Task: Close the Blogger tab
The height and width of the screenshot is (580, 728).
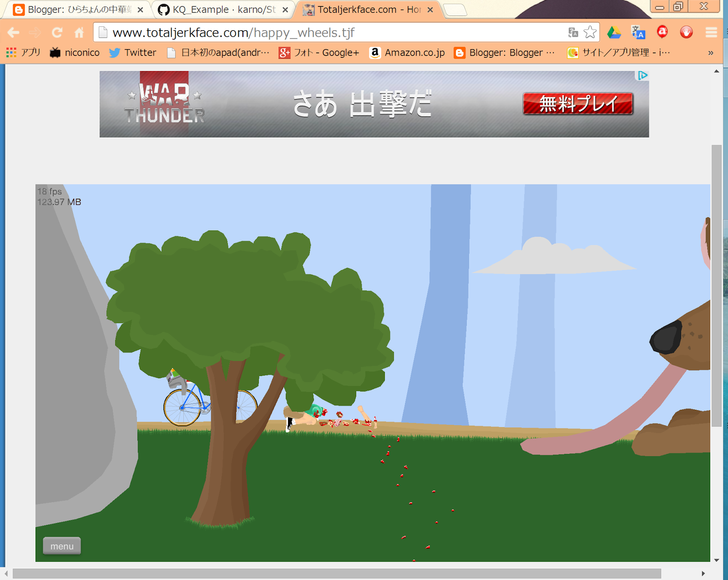Action: coord(141,10)
